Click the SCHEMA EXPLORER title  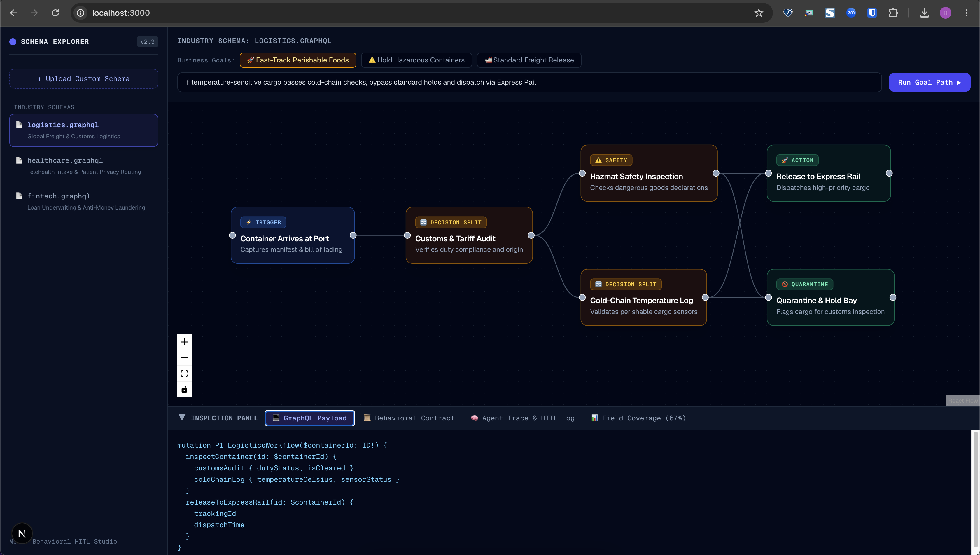click(x=55, y=42)
